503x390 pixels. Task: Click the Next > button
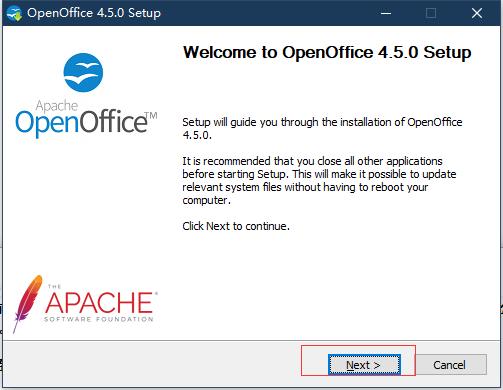pos(364,365)
